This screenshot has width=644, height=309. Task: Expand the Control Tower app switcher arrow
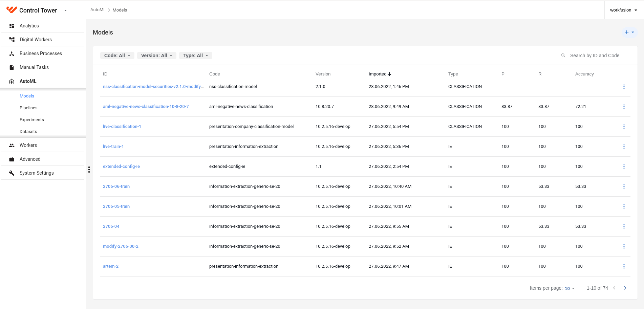point(66,10)
